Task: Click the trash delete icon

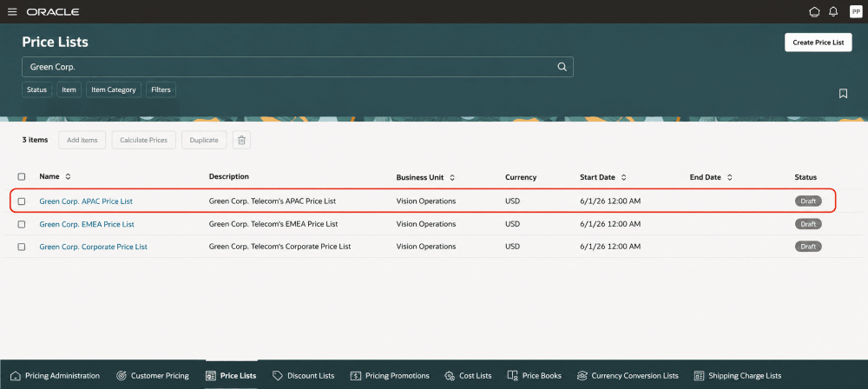Action: 241,140
